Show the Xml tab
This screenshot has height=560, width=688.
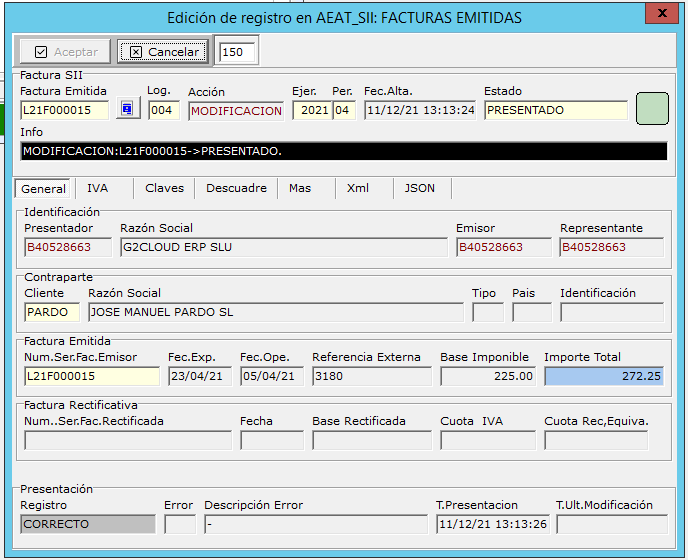coord(357,188)
